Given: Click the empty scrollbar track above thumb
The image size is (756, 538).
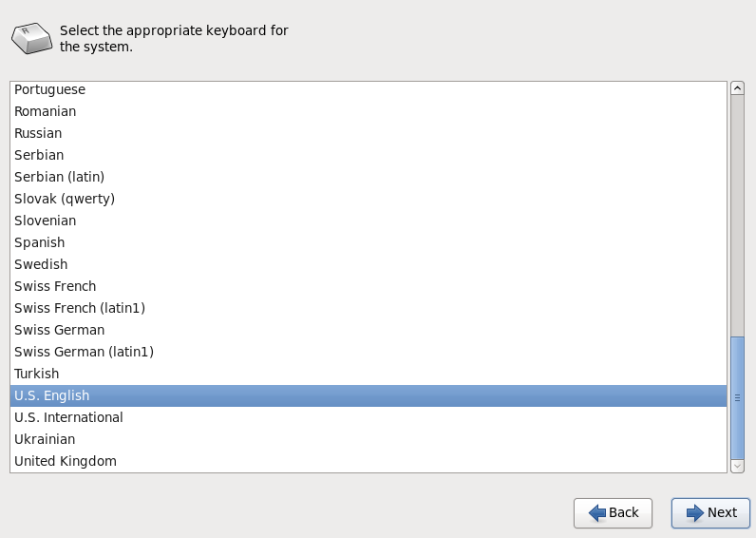Looking at the screenshot, I should pos(737,216).
